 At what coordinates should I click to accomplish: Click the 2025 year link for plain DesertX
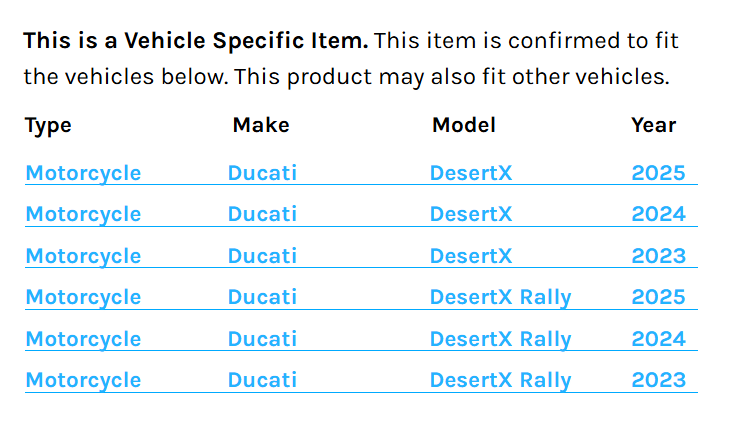(x=658, y=173)
